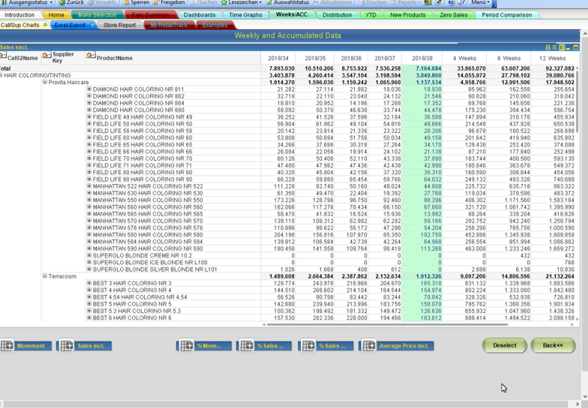Click the Back<< button
The image size is (588, 408).
pos(553,345)
